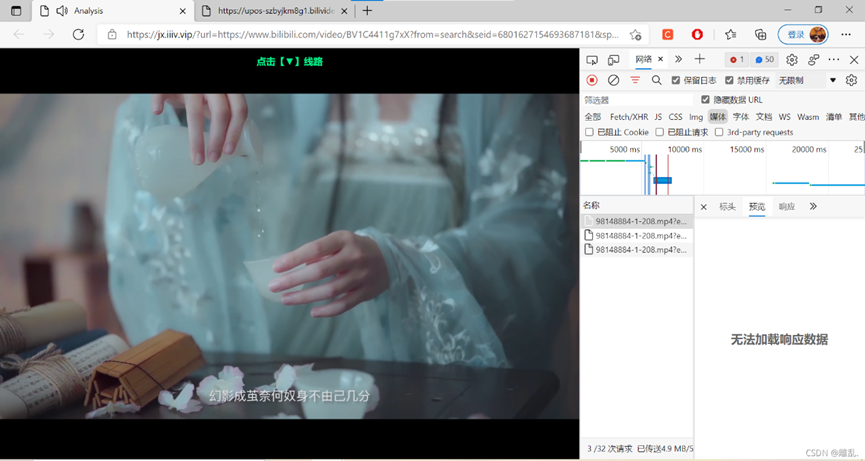Open the 无限制 throttling dropdown
865x461 pixels.
(x=807, y=81)
